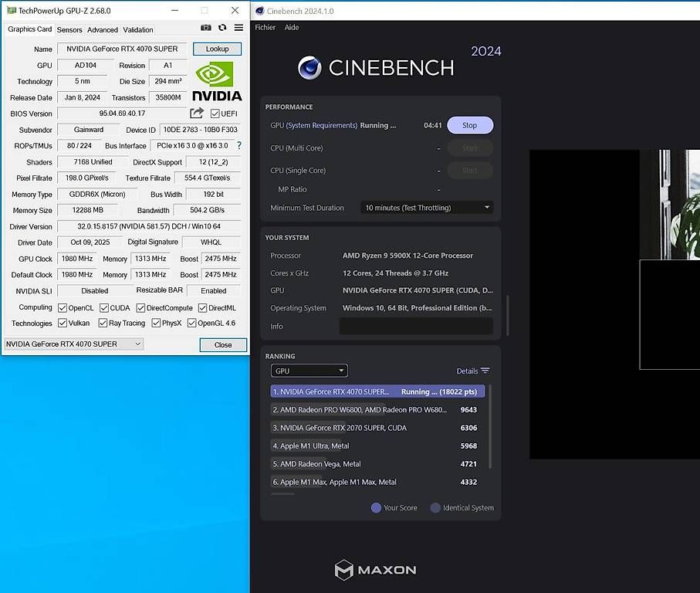Click the Lookup button in GPU-Z
Screen dimensions: 700x593
click(x=217, y=48)
